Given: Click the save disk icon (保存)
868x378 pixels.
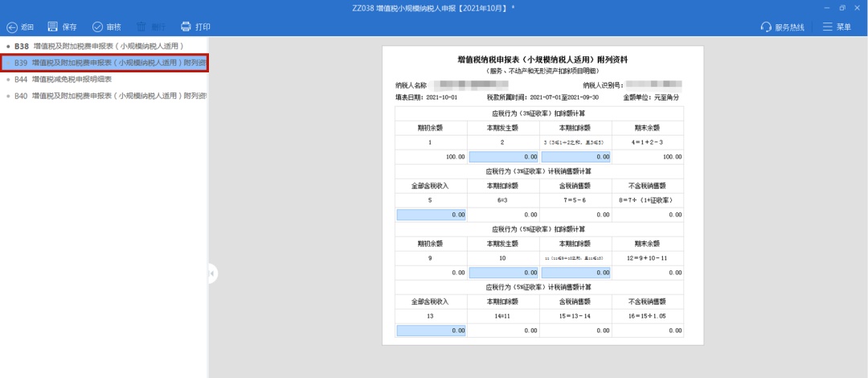Looking at the screenshot, I should pyautogui.click(x=53, y=27).
